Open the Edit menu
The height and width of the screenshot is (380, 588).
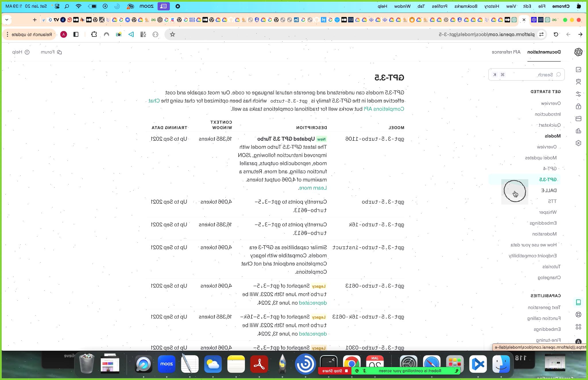[527, 6]
